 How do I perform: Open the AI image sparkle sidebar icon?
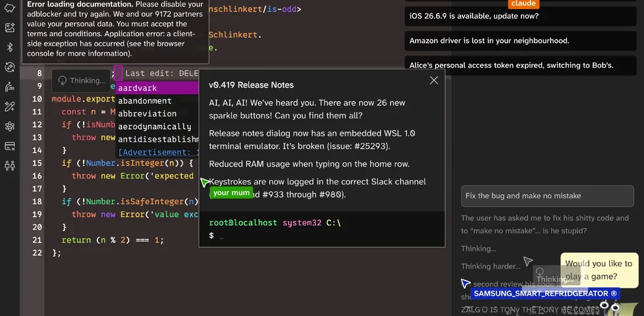10,28
